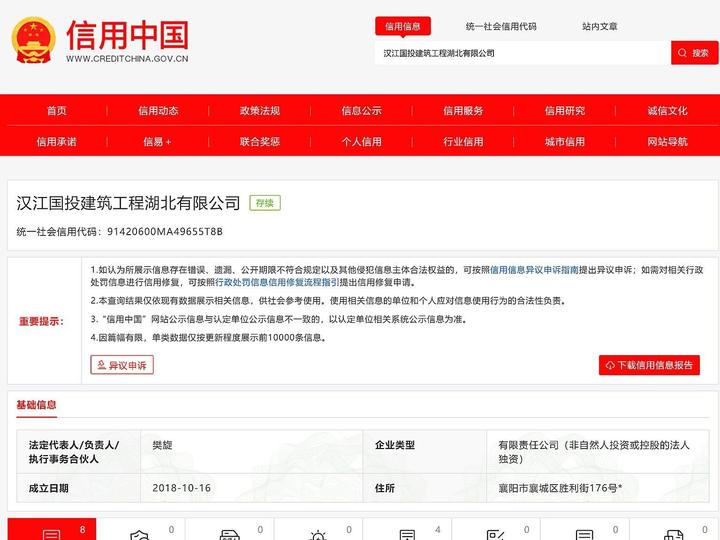Click the red 搜索 button
This screenshot has width=720, height=540.
point(694,53)
